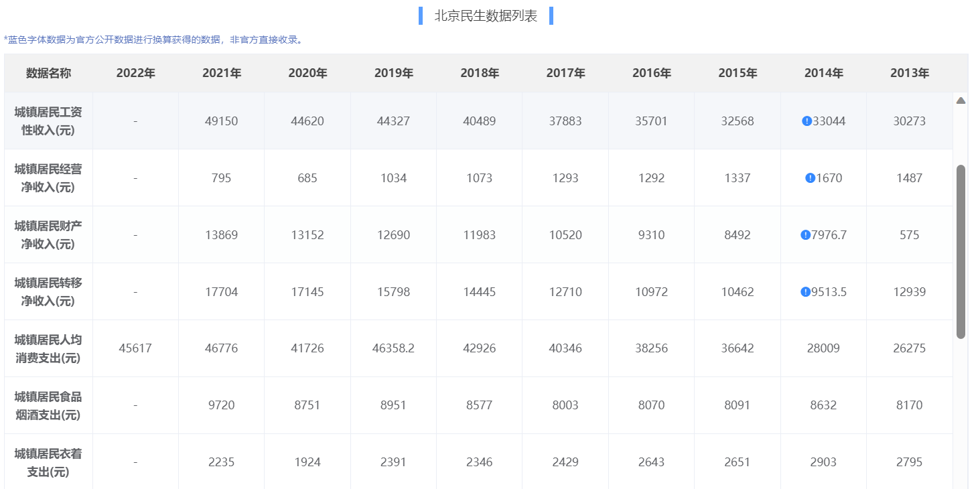Screen dimensions: 980x489
Task: Click the blue-font data disclaimer note
Action: [x=153, y=40]
